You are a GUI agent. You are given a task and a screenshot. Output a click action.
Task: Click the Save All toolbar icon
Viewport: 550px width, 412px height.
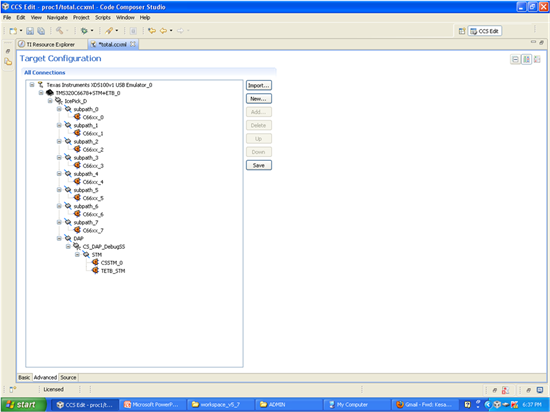[41, 31]
